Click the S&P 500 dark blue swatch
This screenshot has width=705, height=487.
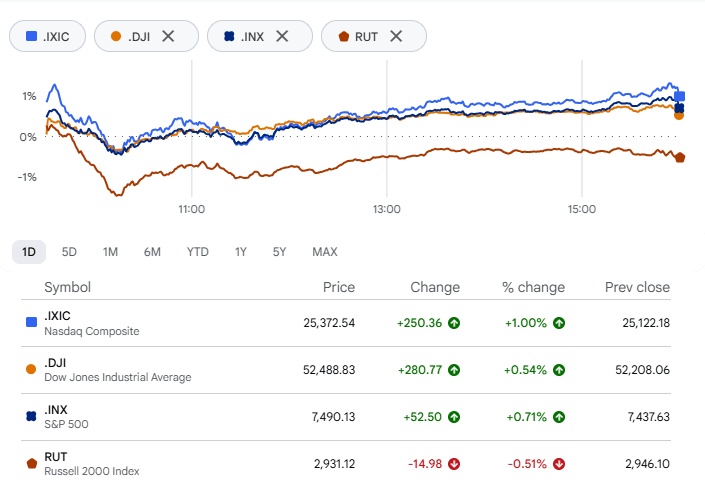(31, 416)
